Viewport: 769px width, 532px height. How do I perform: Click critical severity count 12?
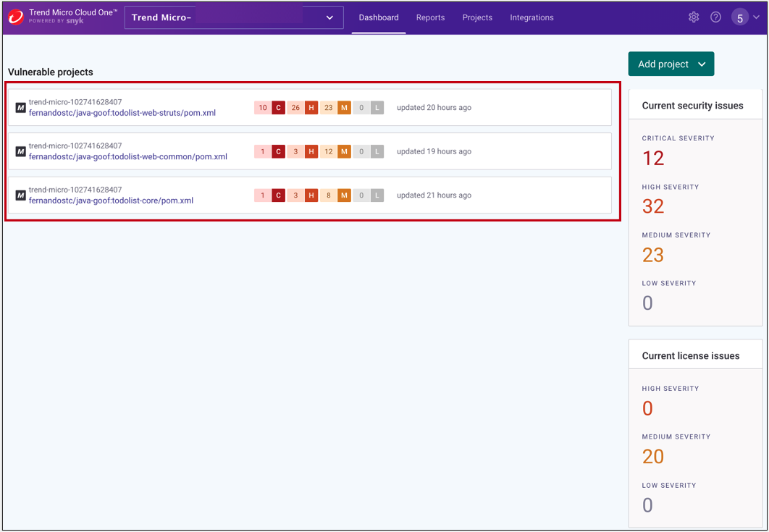pos(653,159)
